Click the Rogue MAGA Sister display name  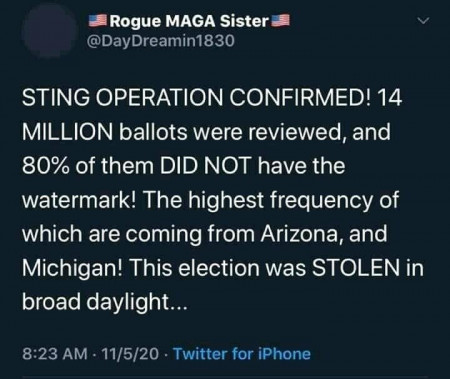point(189,21)
